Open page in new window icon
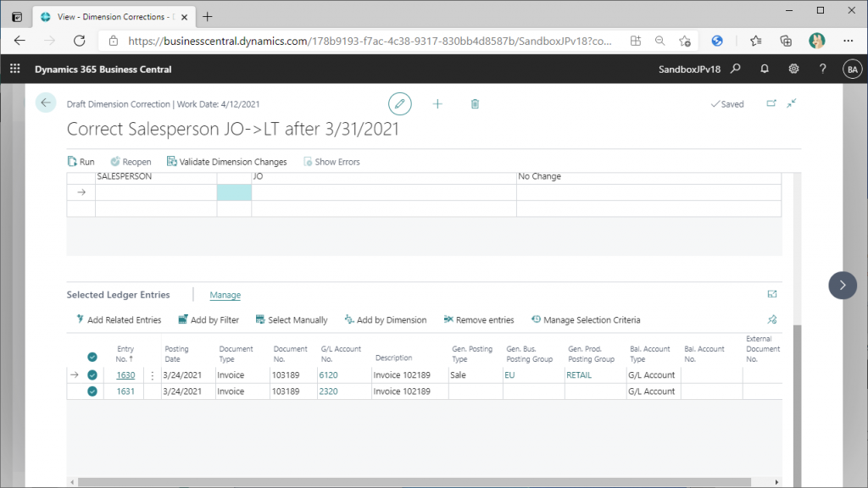Viewport: 868px width, 488px height. click(x=771, y=103)
